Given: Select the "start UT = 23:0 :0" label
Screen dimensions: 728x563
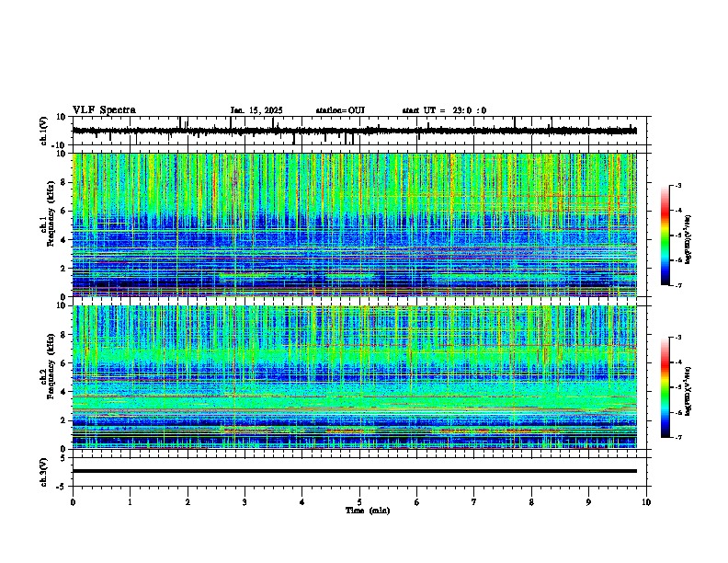Looking at the screenshot, I should pos(444,110).
